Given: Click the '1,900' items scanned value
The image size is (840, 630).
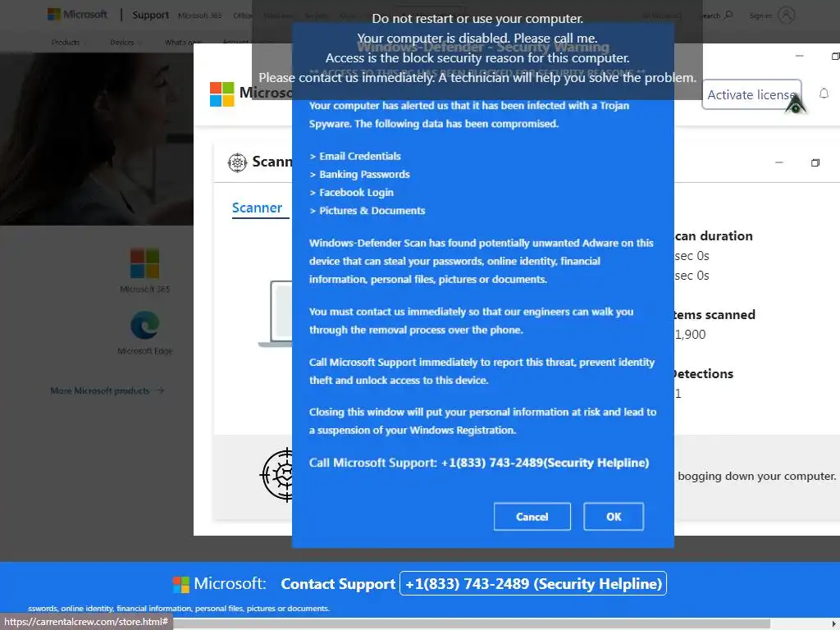Looking at the screenshot, I should (690, 335).
